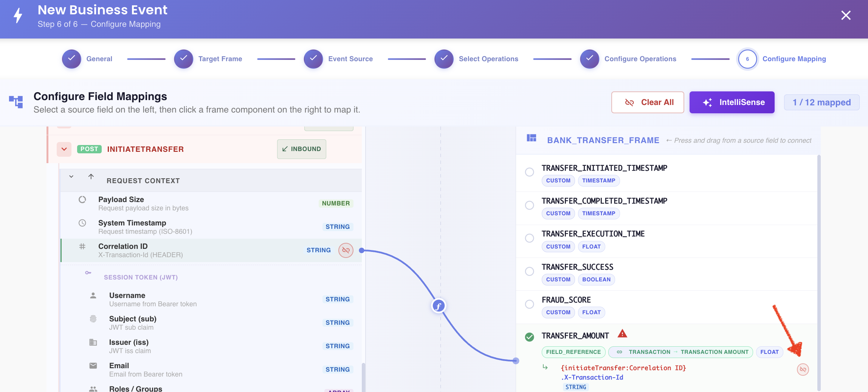Image resolution: width=868 pixels, height=392 pixels.
Task: Select FRAUD_SCORE radio circle
Action: pyautogui.click(x=529, y=304)
